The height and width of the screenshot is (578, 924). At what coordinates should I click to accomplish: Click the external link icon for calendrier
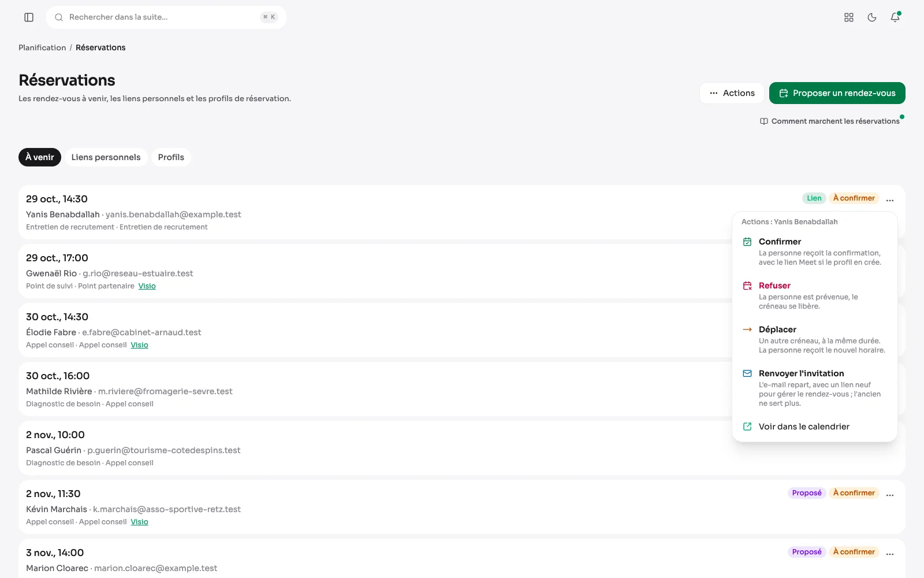747,427
